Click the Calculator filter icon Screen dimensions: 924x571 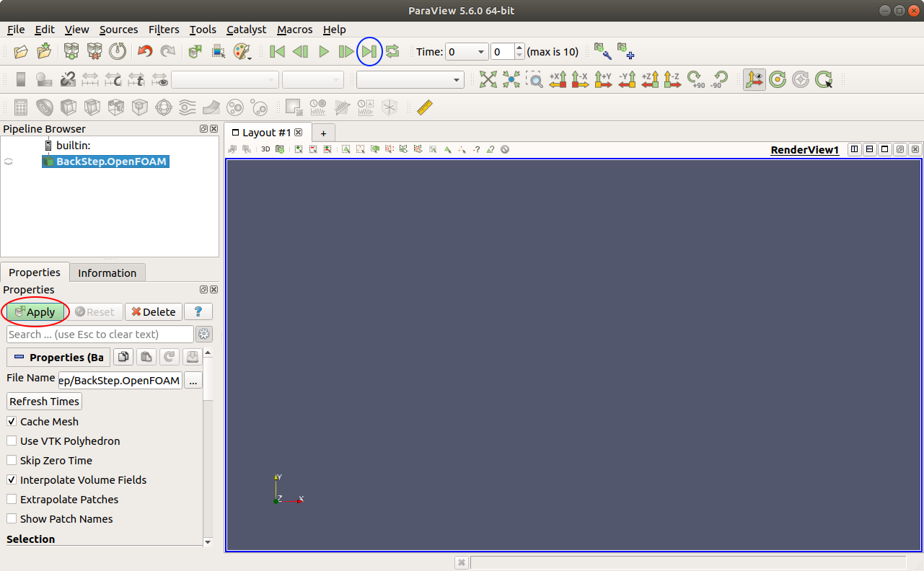point(21,107)
